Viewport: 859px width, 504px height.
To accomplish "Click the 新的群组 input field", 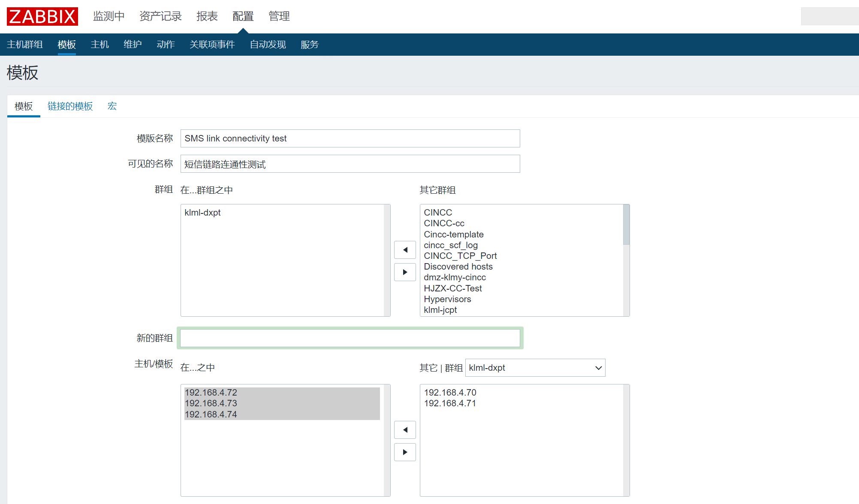I will pos(350,338).
